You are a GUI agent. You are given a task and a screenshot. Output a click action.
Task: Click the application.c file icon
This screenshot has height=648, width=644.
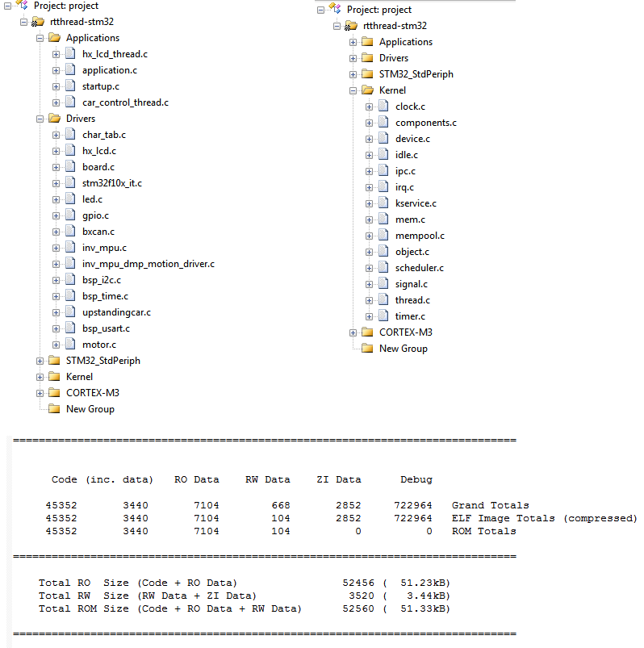coord(71,70)
